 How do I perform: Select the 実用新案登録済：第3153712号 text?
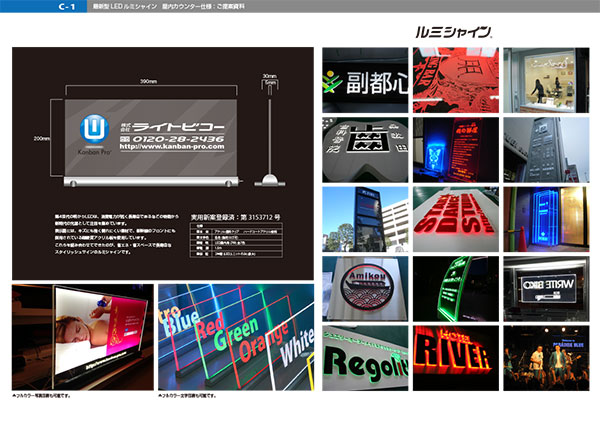pyautogui.click(x=236, y=217)
